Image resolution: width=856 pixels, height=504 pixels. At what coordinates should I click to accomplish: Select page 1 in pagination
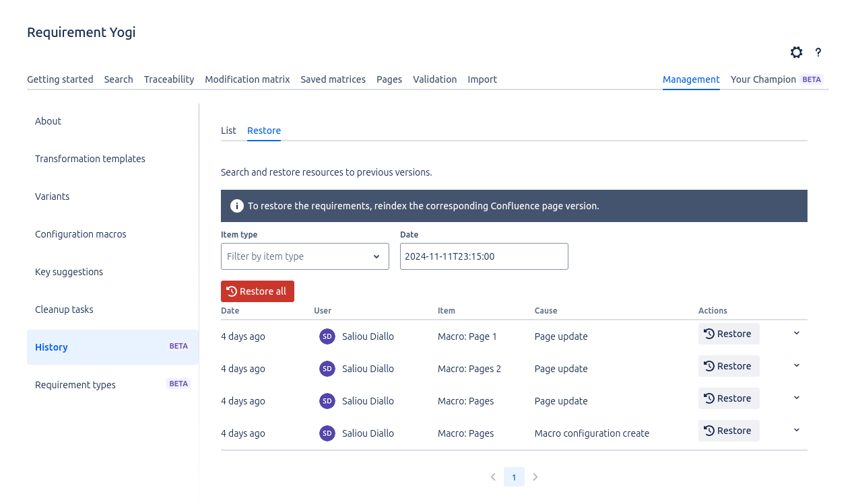514,477
